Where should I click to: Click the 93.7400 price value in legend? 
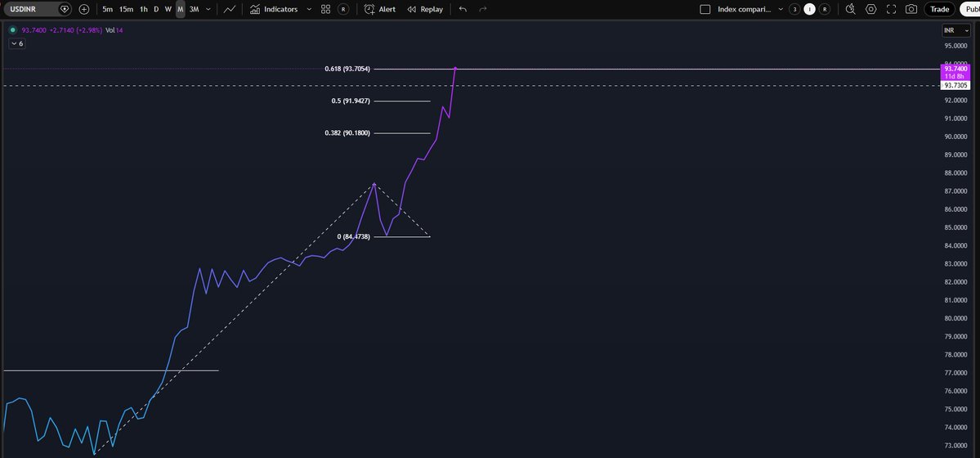pos(34,30)
